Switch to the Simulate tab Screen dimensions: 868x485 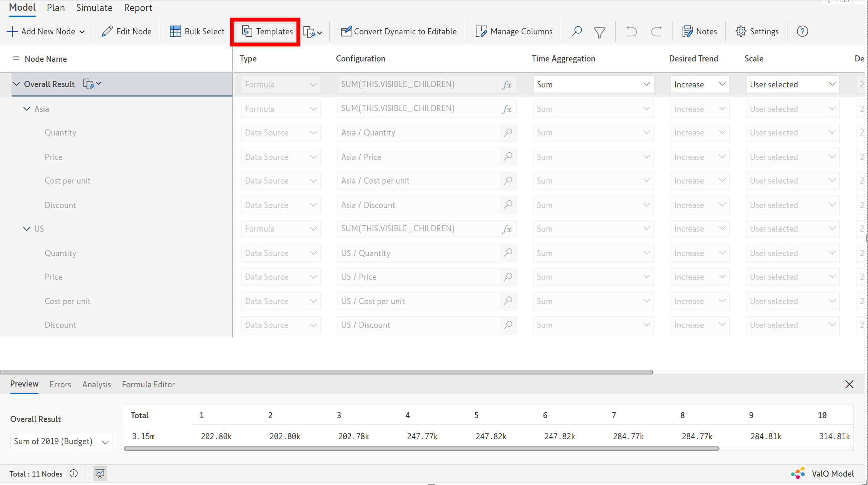pyautogui.click(x=94, y=8)
